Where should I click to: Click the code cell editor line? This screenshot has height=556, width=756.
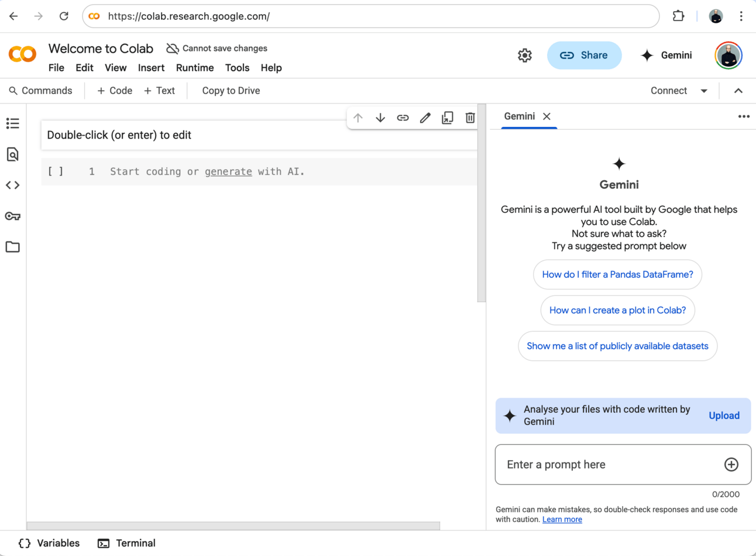293,171
